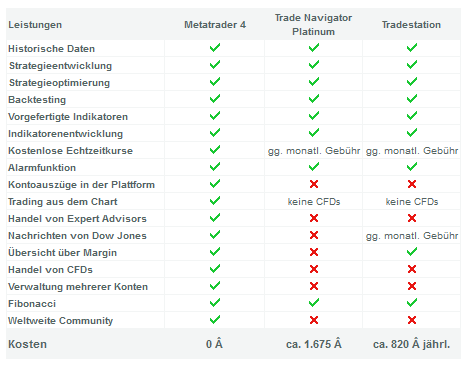Screen dimensions: 470x379
Task: Click Tradestation red X for Expert Advisors
Action: tap(412, 218)
